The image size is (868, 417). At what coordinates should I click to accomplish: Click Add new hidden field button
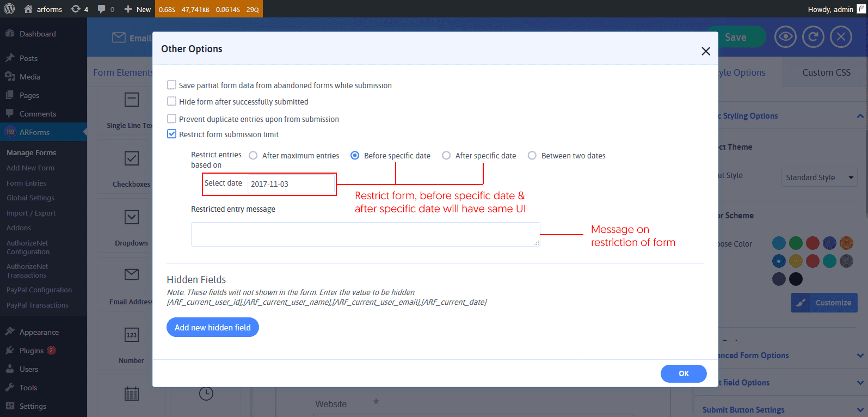[212, 327]
